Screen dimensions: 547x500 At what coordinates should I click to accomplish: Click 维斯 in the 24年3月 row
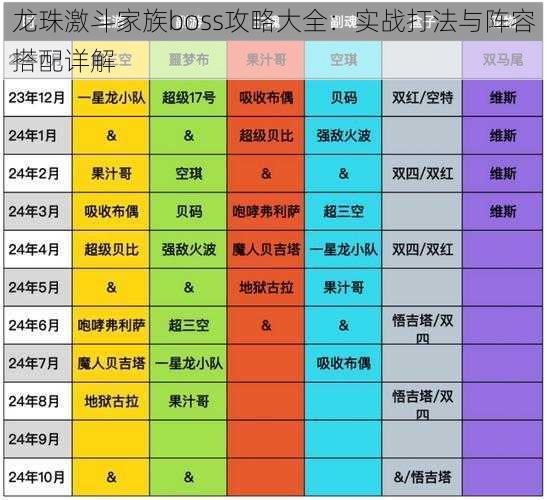pyautogui.click(x=503, y=211)
